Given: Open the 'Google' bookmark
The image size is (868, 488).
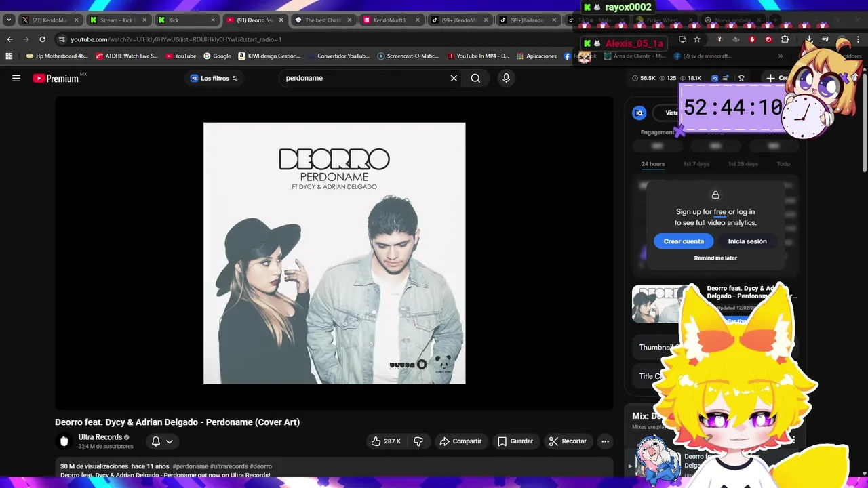Looking at the screenshot, I should coord(217,56).
